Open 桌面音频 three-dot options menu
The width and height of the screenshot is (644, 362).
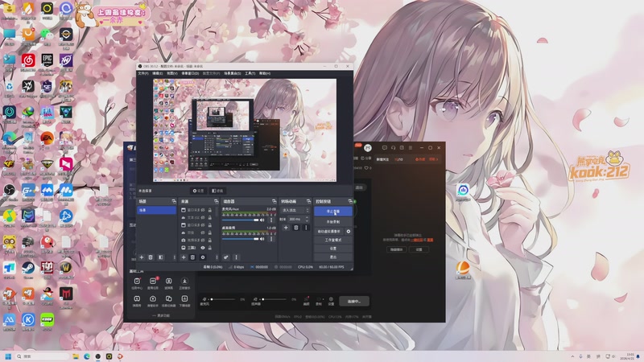click(x=271, y=239)
